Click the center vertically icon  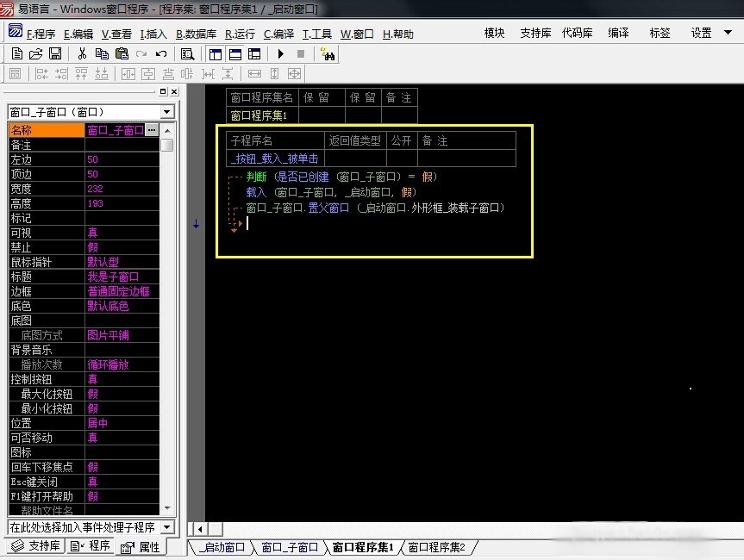(148, 73)
